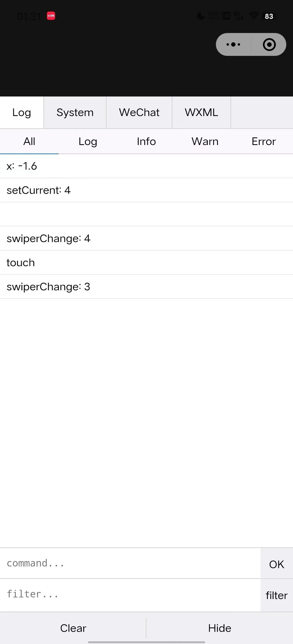Select the top-level Log tab
Image resolution: width=293 pixels, height=644 pixels.
tap(22, 112)
